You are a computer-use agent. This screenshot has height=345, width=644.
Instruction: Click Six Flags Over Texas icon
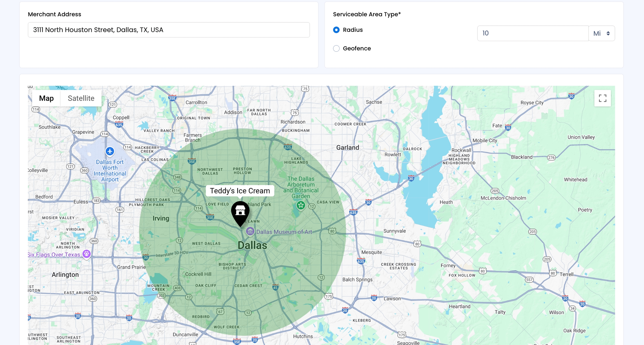tap(87, 254)
